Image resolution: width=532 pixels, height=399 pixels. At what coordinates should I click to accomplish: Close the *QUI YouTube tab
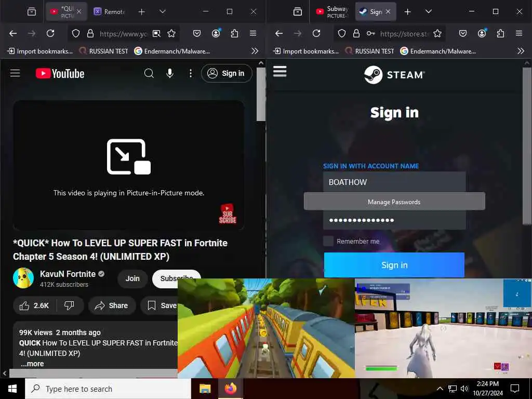coord(79,11)
